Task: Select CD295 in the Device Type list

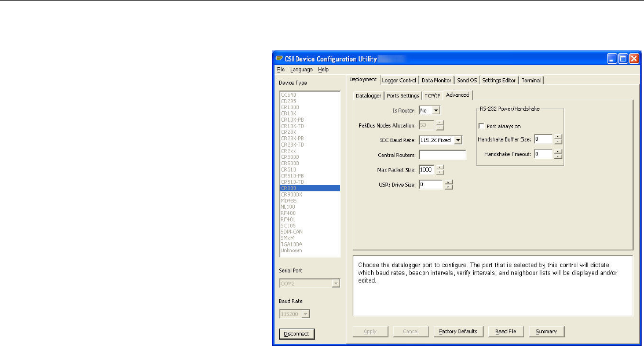Action: 310,101
